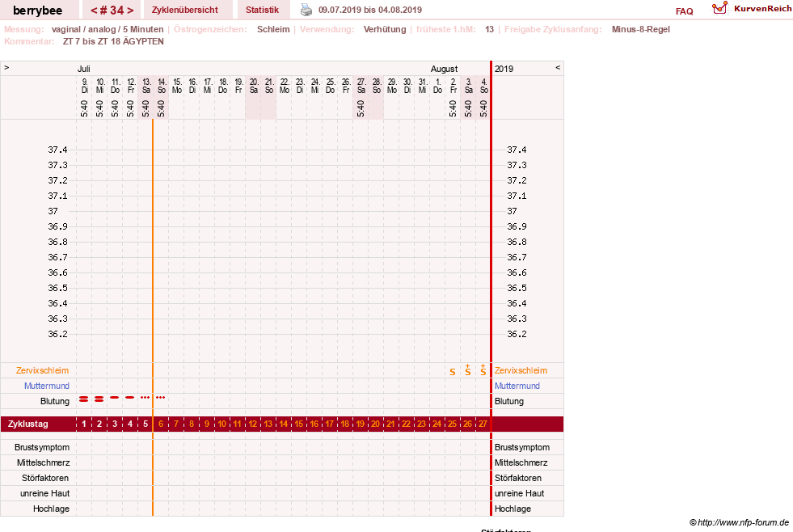Screen dimensions: 793x532
Task: Click the value 13 after früheste 1.hM
Action: 489,29
